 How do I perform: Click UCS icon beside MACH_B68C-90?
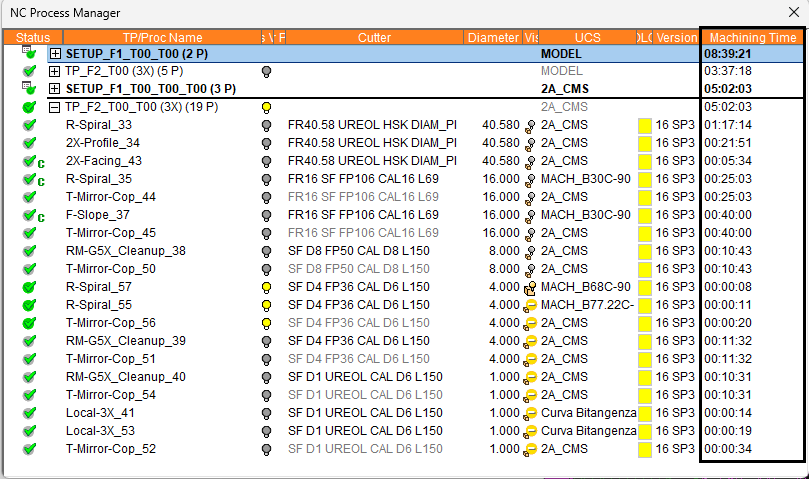click(530, 287)
